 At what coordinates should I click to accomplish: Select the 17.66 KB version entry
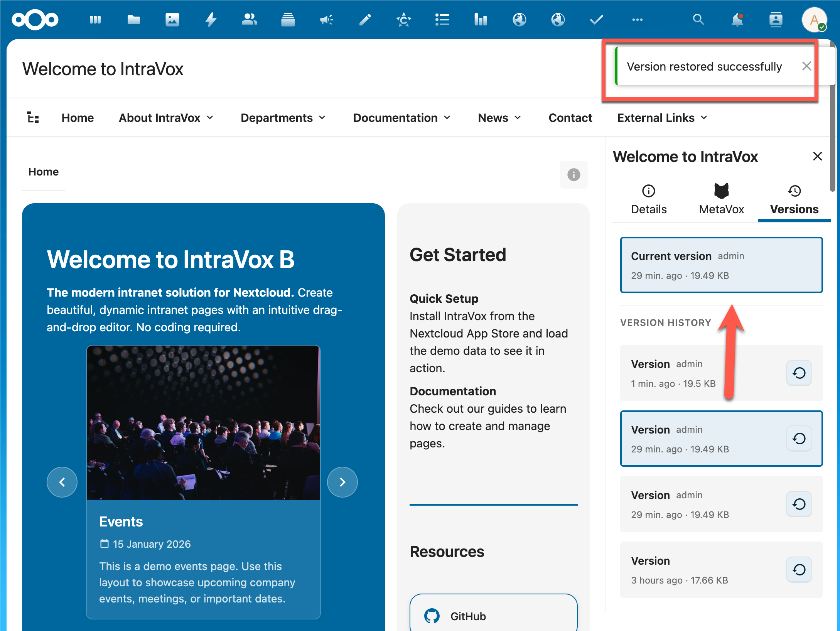click(x=722, y=570)
